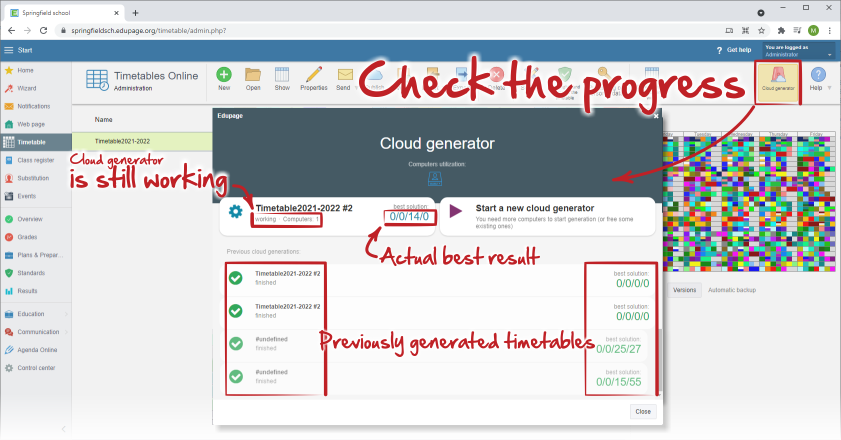This screenshot has height=440, width=841.
Task: Collapse the sidebar with bottom chevron
Action: click(x=63, y=429)
